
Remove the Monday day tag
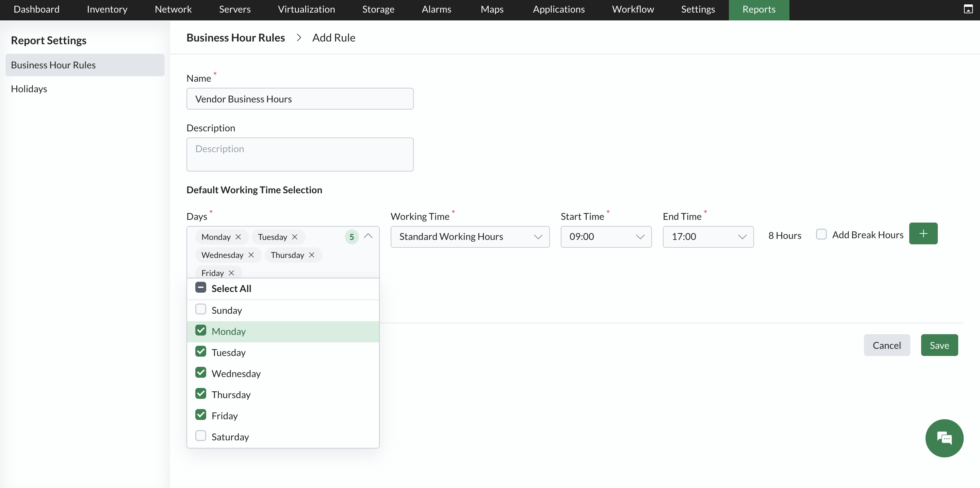pyautogui.click(x=238, y=237)
